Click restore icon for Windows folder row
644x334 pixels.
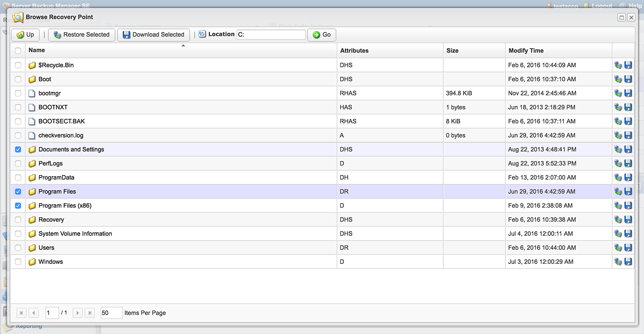click(618, 262)
